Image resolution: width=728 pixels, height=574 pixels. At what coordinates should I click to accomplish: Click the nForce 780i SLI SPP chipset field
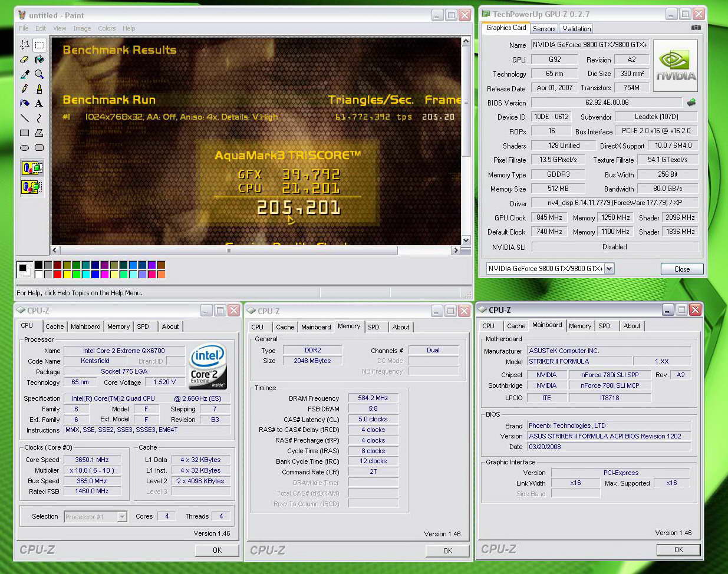[x=610, y=375]
